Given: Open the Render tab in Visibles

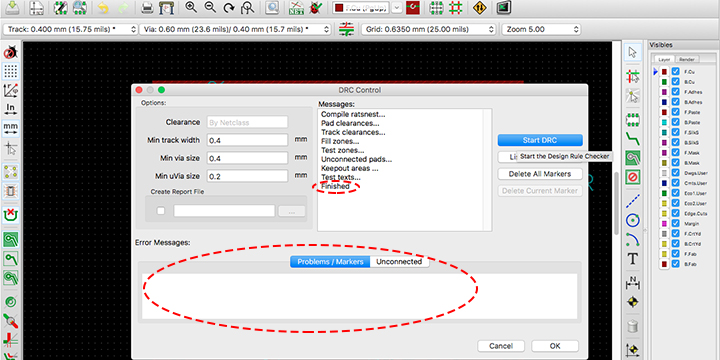Looking at the screenshot, I should (x=686, y=59).
